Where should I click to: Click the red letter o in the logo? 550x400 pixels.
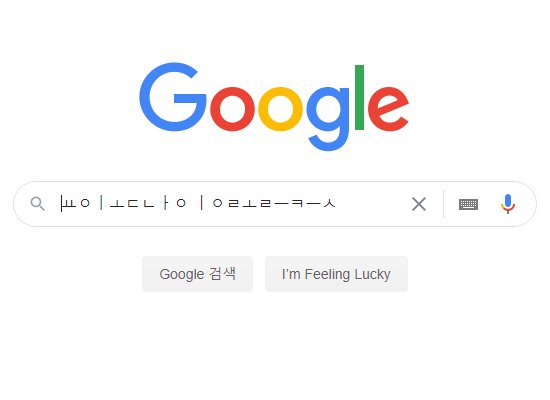pos(233,109)
